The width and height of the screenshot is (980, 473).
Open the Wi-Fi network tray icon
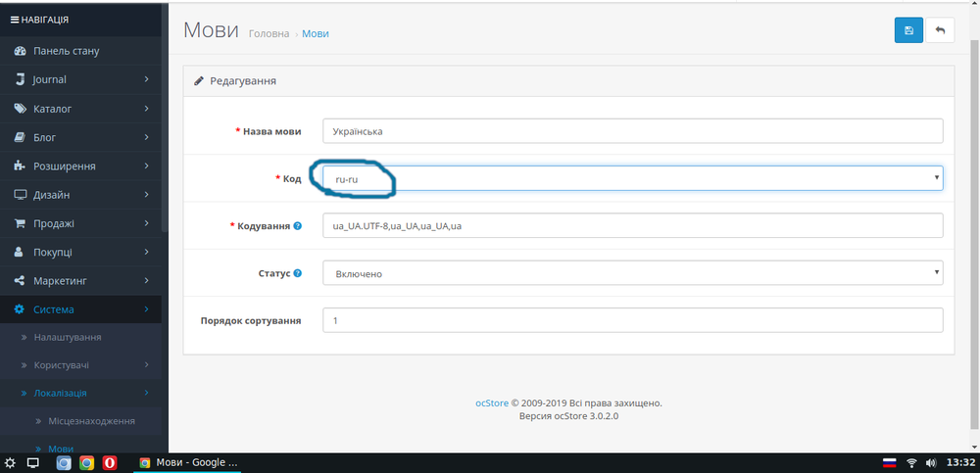tap(911, 463)
